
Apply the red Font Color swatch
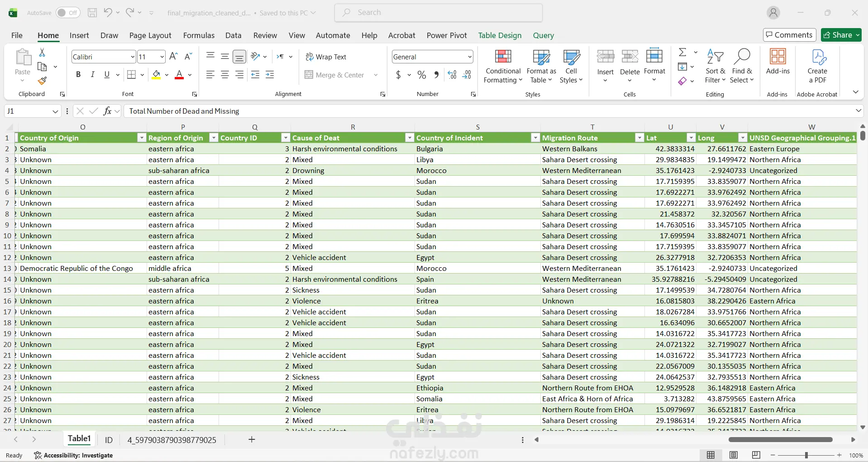coord(179,75)
